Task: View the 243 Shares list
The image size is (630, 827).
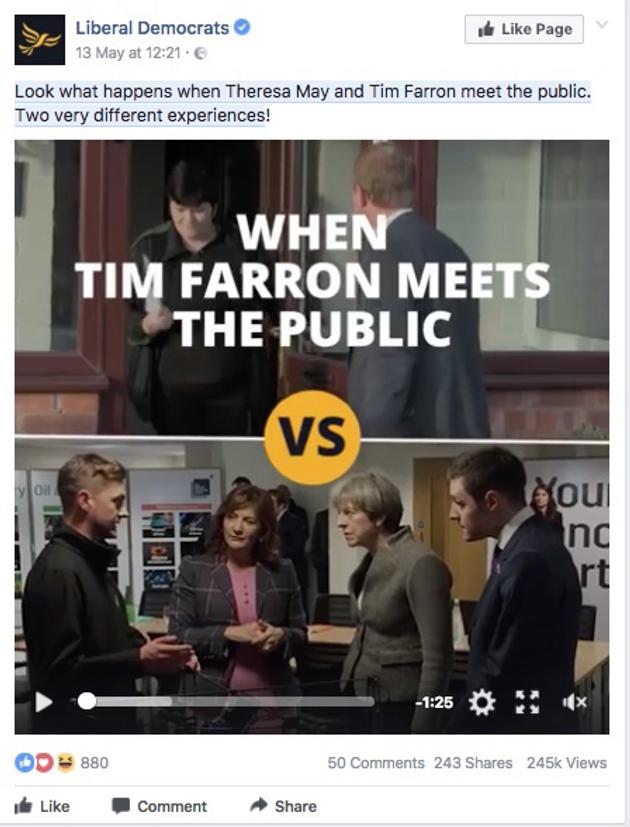Action: (x=473, y=763)
